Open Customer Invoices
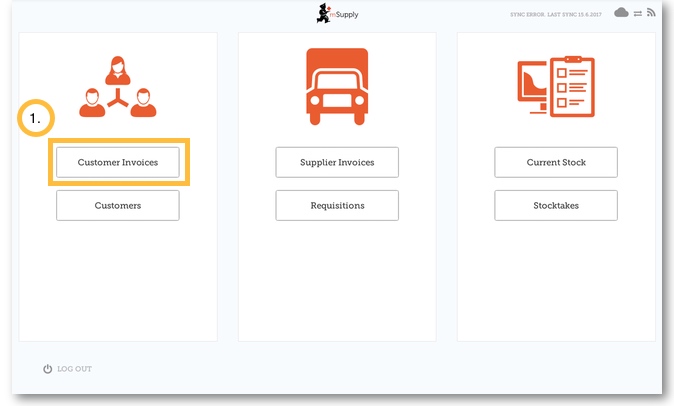The height and width of the screenshot is (406, 674). point(118,162)
